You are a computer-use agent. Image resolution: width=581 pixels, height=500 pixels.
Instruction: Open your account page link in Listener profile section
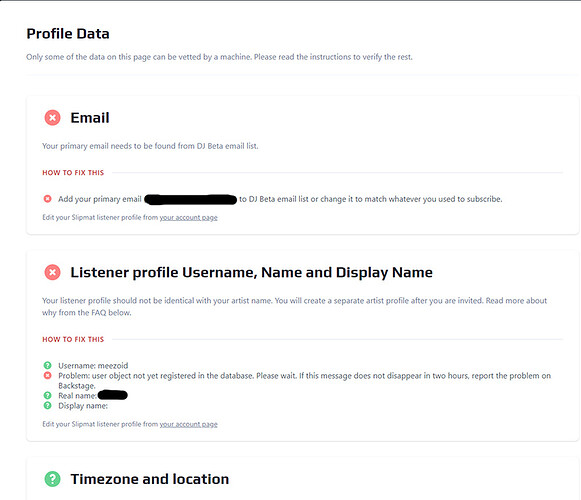[189, 424]
